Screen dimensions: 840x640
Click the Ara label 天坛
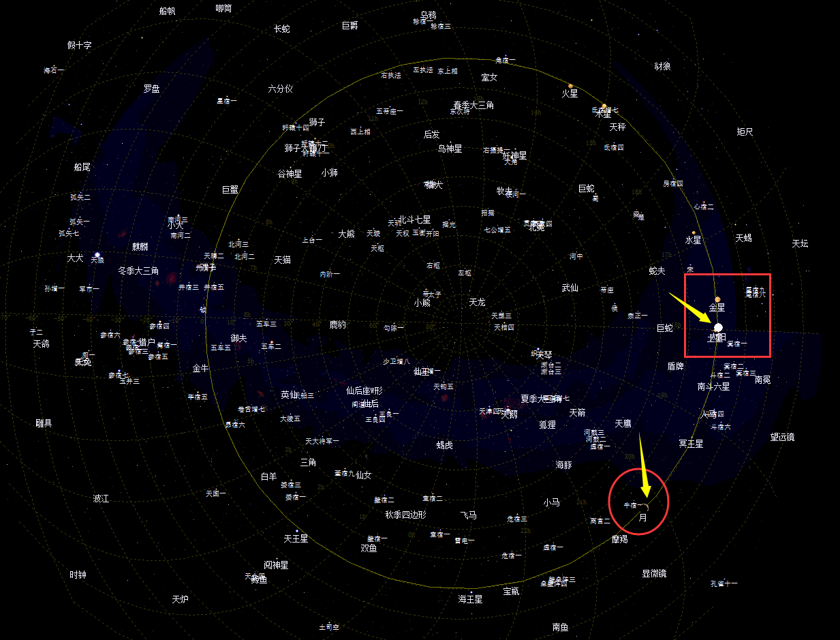(x=800, y=243)
